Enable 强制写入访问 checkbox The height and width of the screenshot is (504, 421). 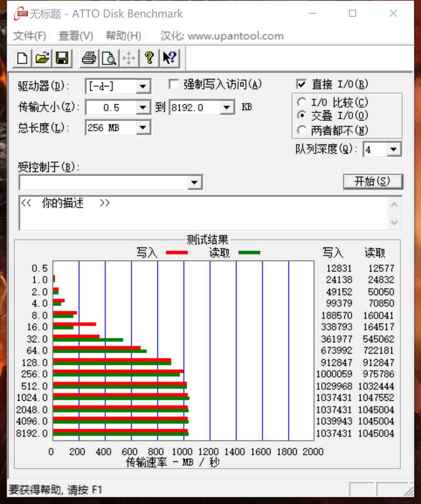(x=174, y=84)
